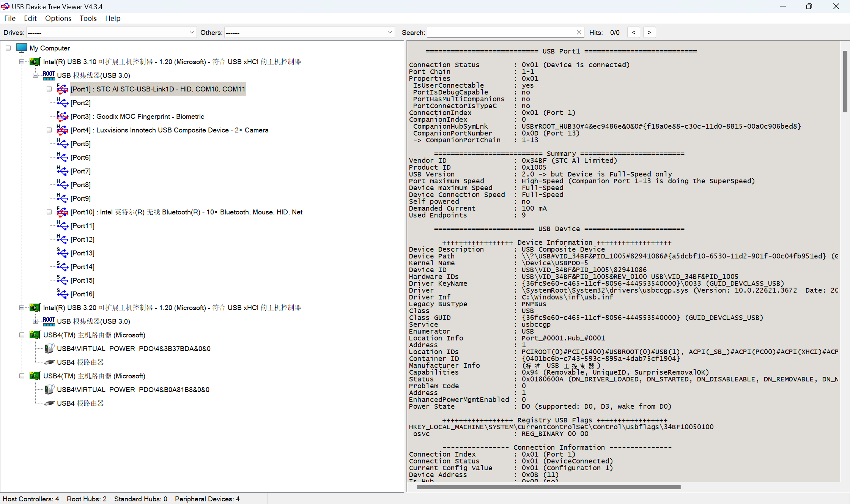Viewport: 850px width, 504px height.
Task: Collapse the first USB4 host router node
Action: pyautogui.click(x=22, y=335)
